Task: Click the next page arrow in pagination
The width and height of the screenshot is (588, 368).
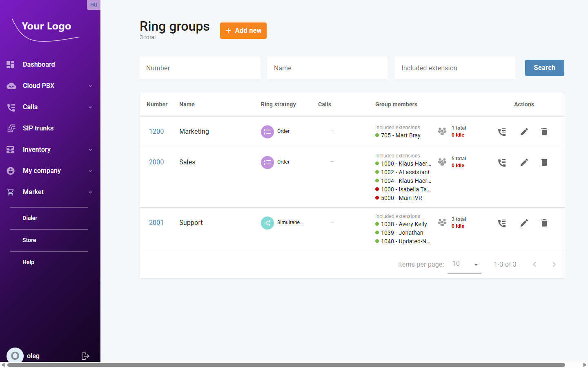Action: (554, 264)
